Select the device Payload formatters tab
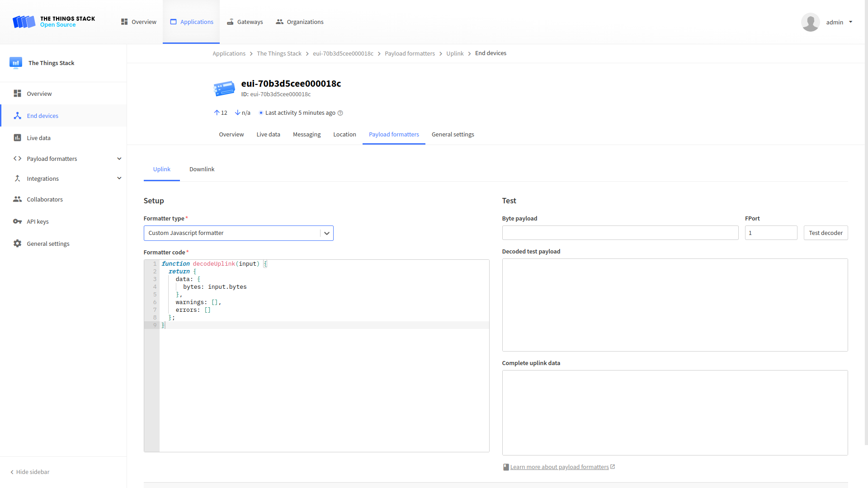The image size is (868, 488). point(394,135)
